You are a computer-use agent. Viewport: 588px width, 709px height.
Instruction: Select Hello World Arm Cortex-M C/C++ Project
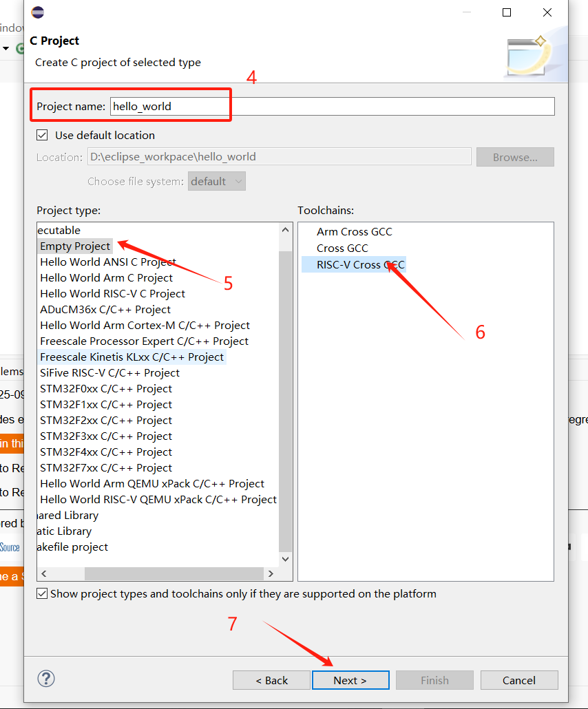coord(145,326)
